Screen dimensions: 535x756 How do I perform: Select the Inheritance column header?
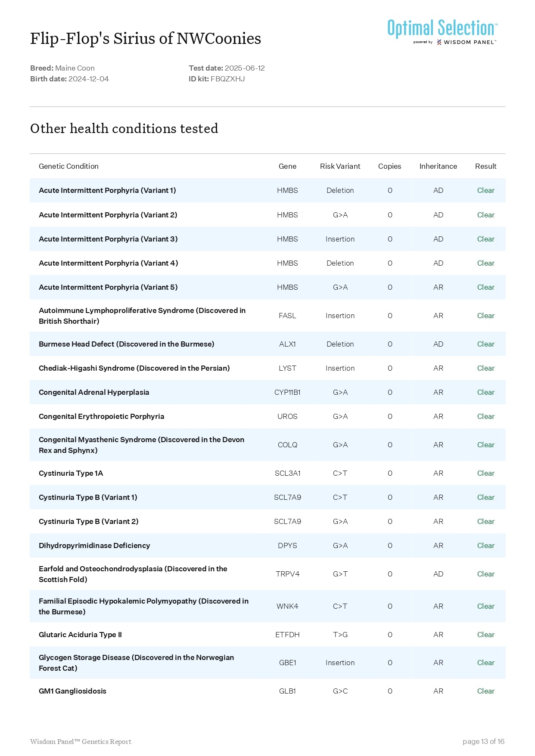[x=438, y=166]
